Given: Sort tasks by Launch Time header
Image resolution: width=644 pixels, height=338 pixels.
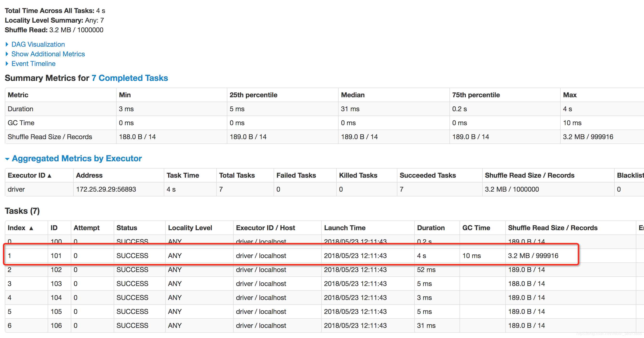Looking at the screenshot, I should [344, 228].
